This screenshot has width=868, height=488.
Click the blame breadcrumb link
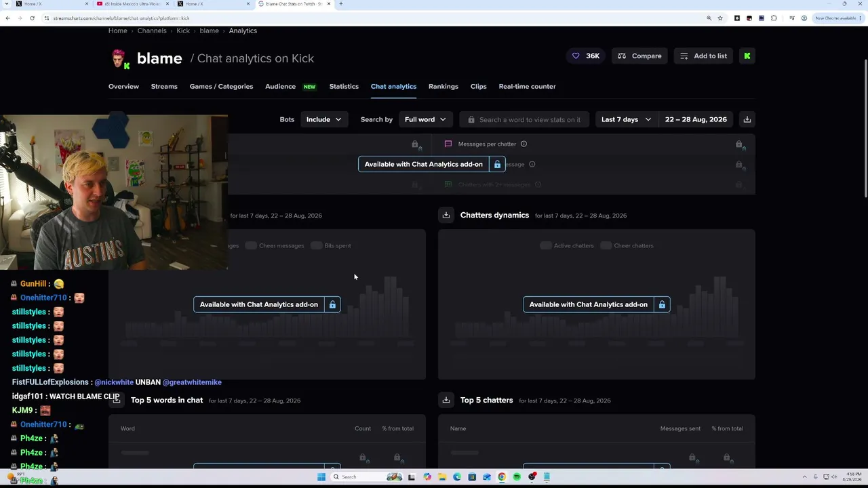(x=209, y=30)
